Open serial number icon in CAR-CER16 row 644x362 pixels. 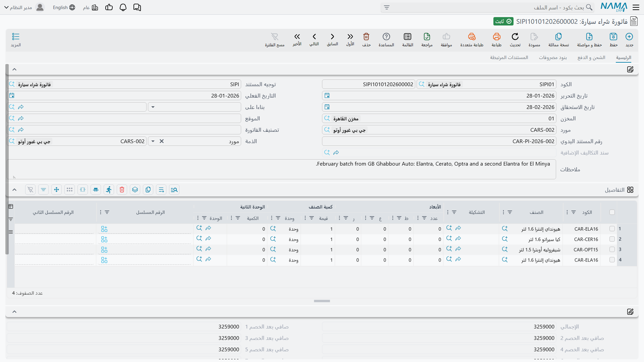[x=104, y=239]
